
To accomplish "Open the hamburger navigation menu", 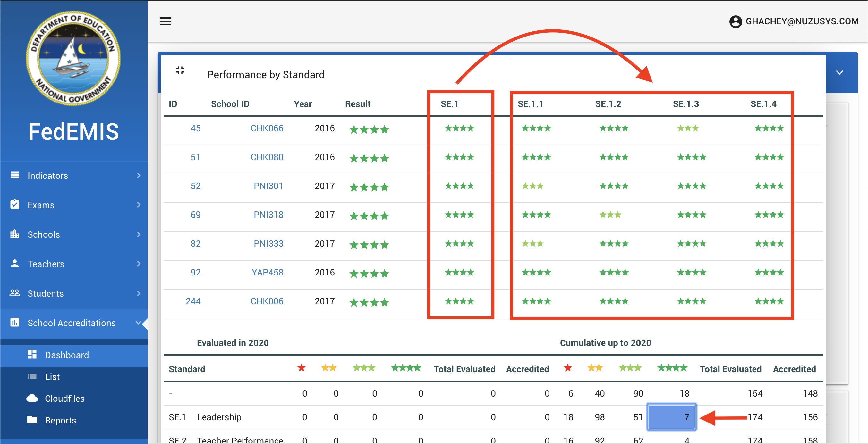I will coord(165,21).
